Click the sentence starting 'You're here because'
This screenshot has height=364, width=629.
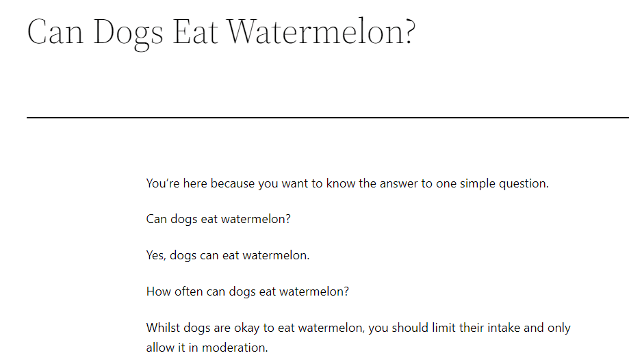click(348, 183)
